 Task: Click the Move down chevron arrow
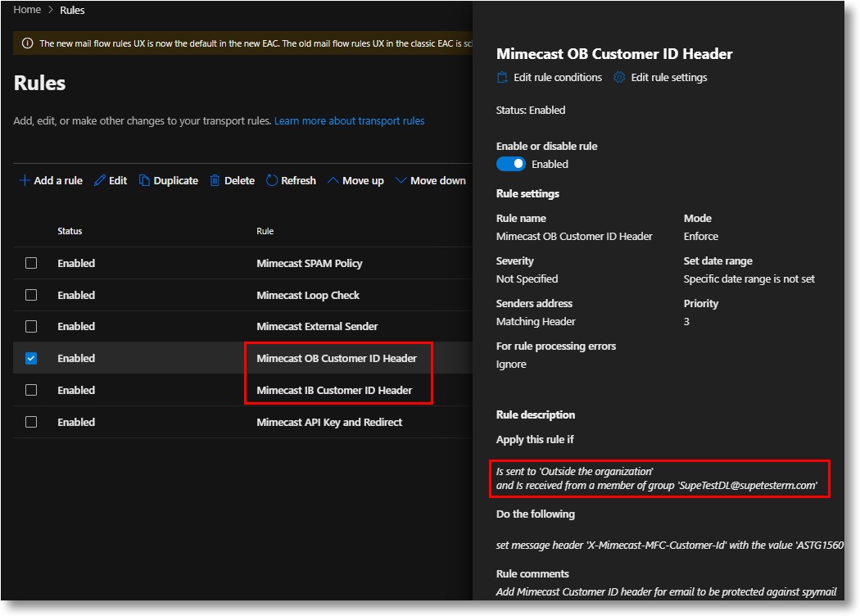[401, 181]
